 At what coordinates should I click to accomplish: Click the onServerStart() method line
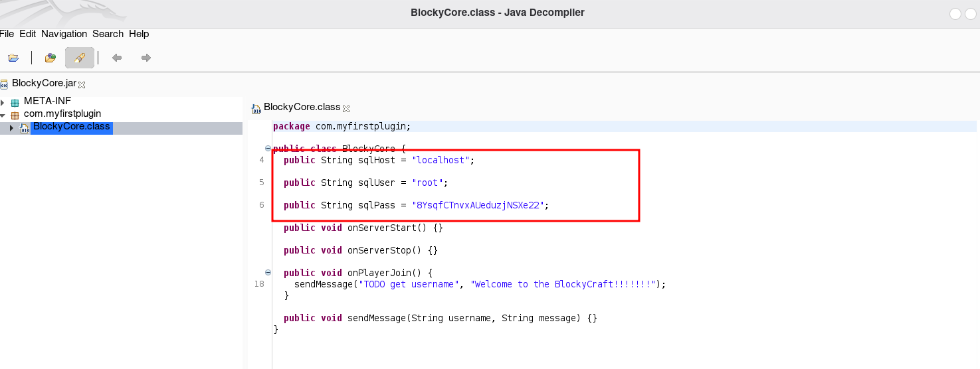click(x=363, y=228)
